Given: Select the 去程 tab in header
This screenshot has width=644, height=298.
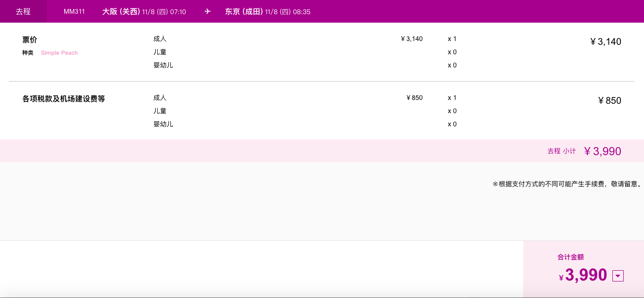Looking at the screenshot, I should click(23, 11).
